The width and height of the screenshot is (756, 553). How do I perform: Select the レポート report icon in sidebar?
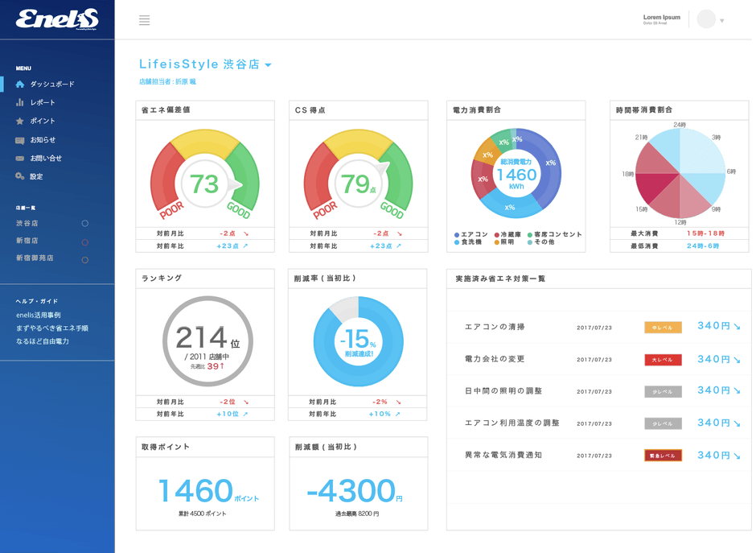(x=20, y=102)
